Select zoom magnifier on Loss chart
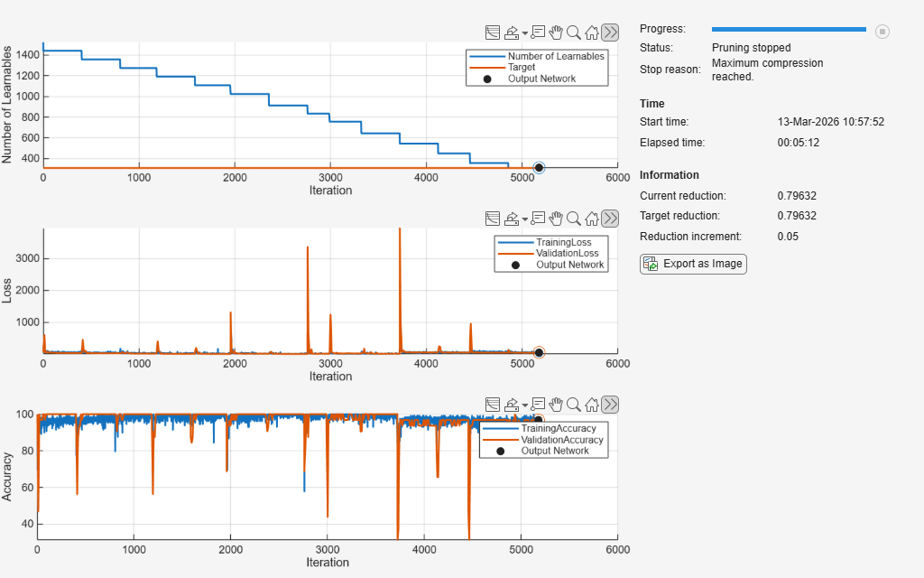 [x=573, y=219]
